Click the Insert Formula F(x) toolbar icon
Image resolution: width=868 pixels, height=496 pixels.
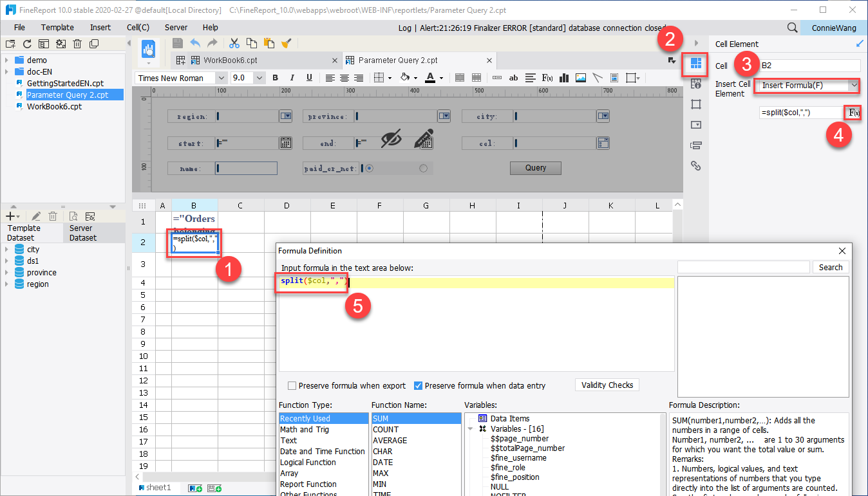[547, 77]
